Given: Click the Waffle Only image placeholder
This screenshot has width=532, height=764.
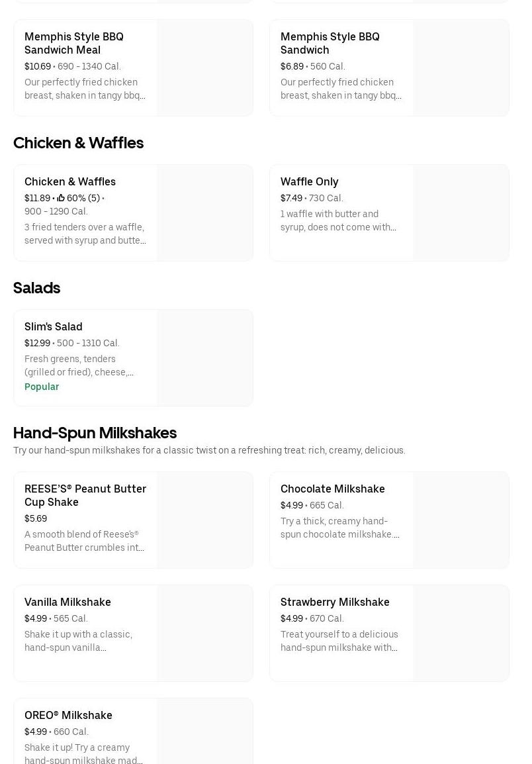Looking at the screenshot, I should coord(461,213).
